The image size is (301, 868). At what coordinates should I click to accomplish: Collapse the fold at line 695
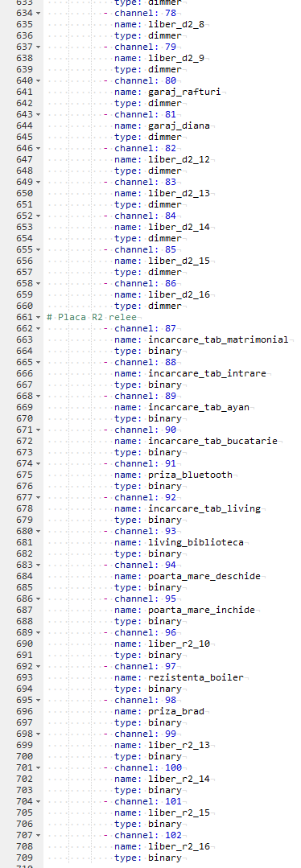click(39, 700)
